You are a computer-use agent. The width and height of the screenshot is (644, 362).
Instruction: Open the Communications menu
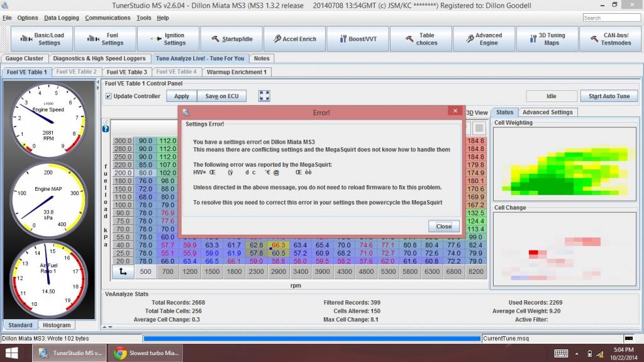(108, 18)
